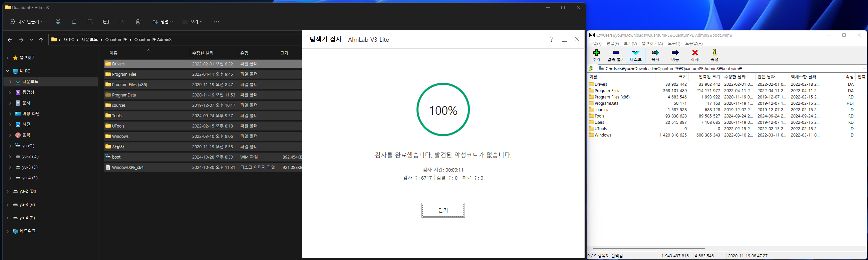Click 7-Zip 추가 (Add) toolbar icon
Screen dimensions: 868x260
pyautogui.click(x=596, y=55)
